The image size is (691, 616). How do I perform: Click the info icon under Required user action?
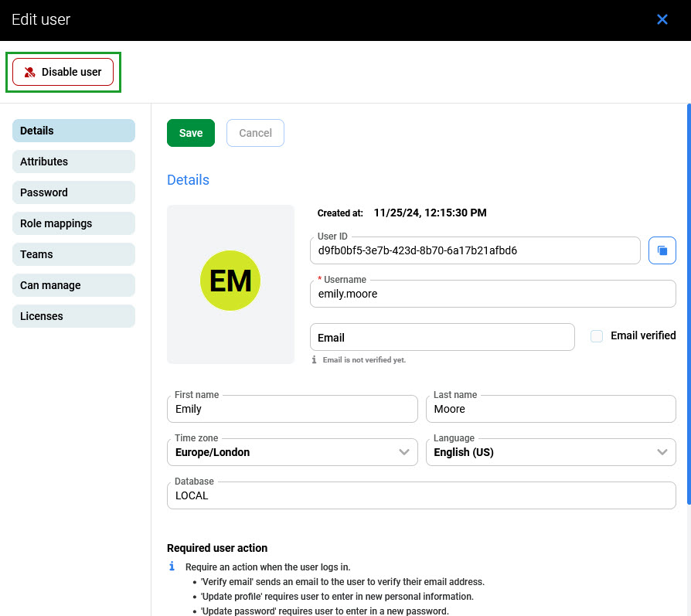(172, 567)
